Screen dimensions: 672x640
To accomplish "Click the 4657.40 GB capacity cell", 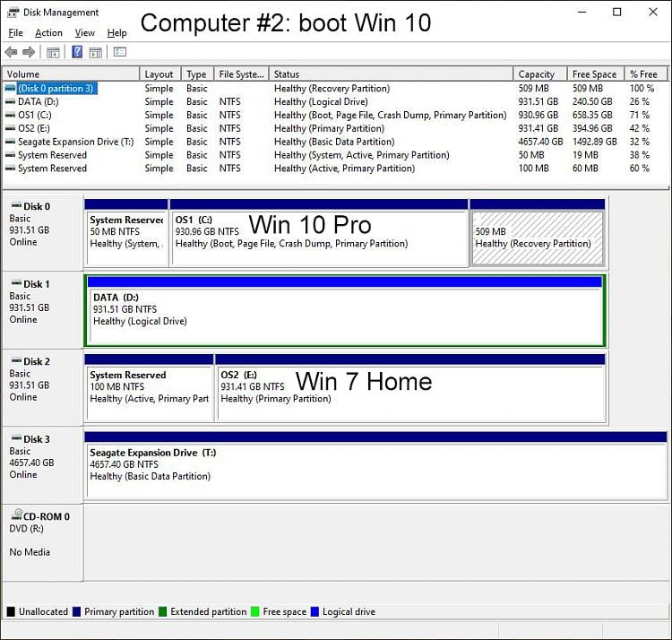I will pos(540,142).
